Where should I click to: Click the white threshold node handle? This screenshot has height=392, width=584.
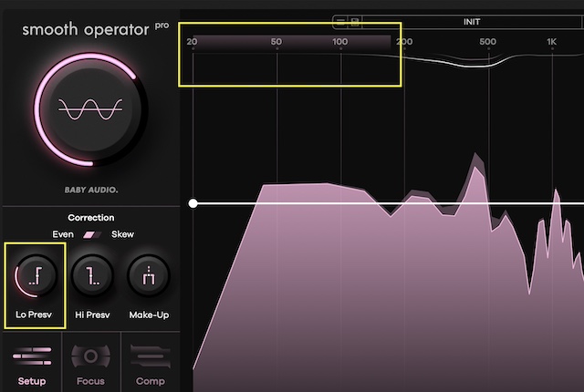[193, 203]
